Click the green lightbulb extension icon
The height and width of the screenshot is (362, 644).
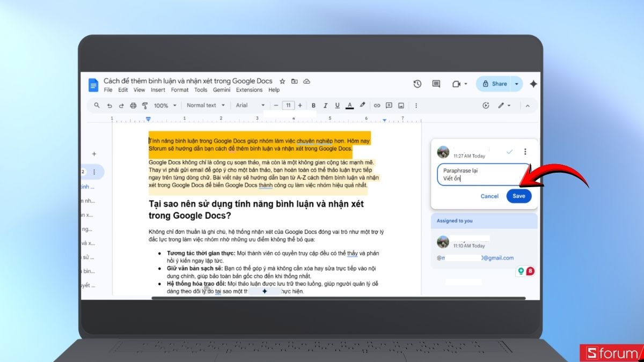coord(521,271)
